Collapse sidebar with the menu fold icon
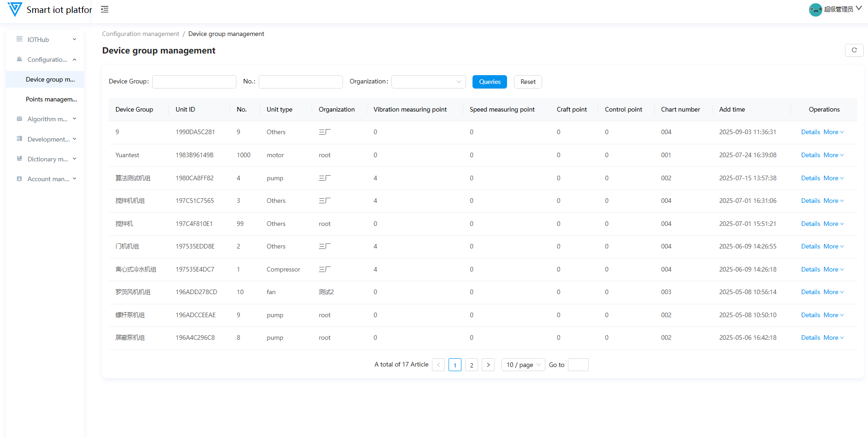 [105, 9]
